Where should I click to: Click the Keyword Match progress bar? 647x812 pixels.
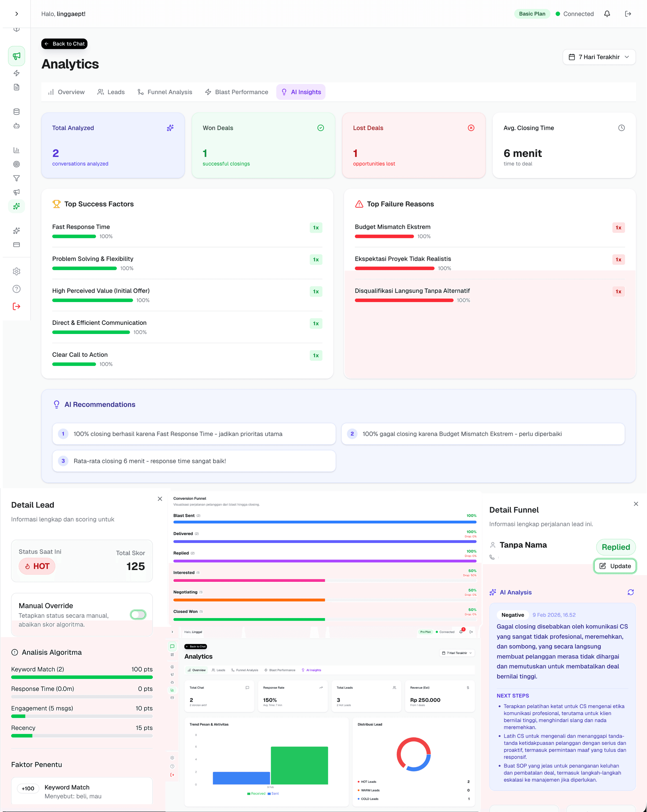[82, 677]
